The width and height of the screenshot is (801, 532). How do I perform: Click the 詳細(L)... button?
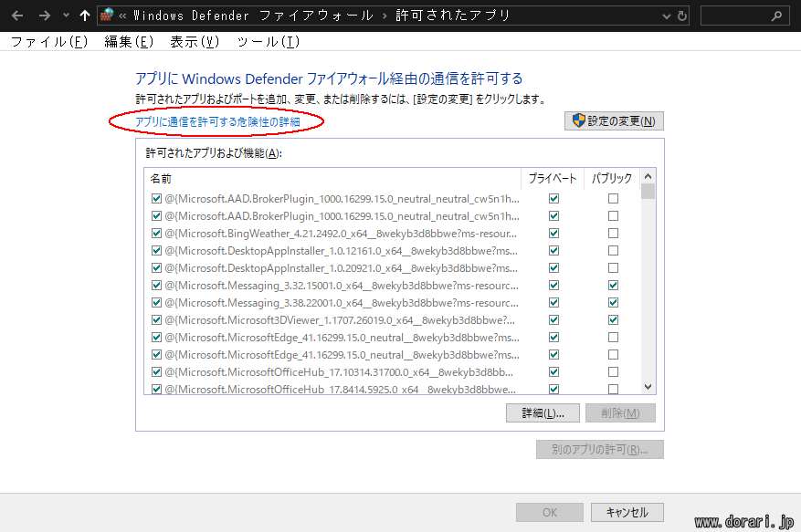coord(543,413)
